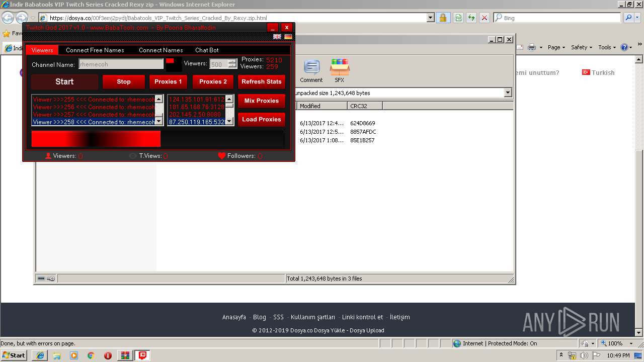Image resolution: width=644 pixels, height=362 pixels.
Task: Click the CRC32 column header in WinRAR
Action: click(x=365, y=106)
